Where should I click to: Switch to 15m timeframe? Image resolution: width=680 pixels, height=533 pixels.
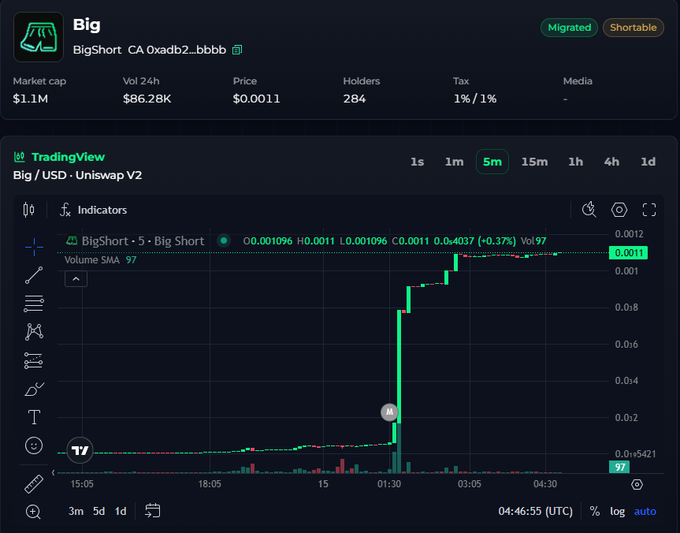(534, 162)
